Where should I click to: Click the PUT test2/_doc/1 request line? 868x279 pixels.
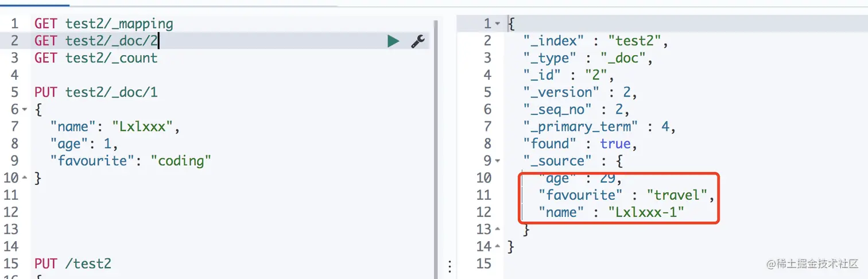click(x=96, y=92)
